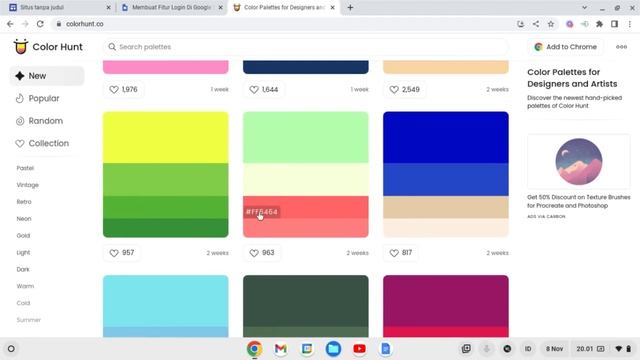Image resolution: width=640 pixels, height=360 pixels.
Task: Focus the Search palettes field
Action: pyautogui.click(x=306, y=47)
